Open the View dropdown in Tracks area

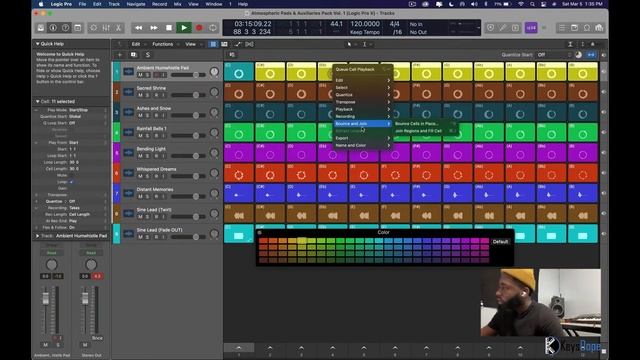pos(192,44)
